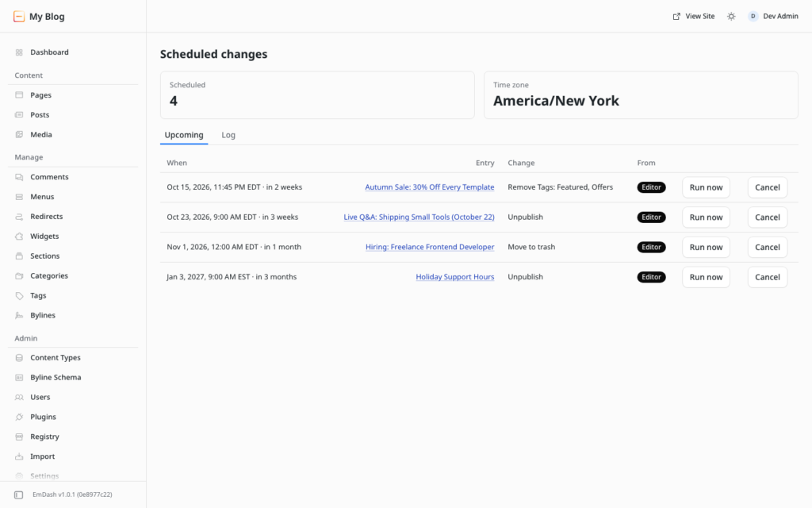Click the Widgets icon in sidebar
This screenshot has width=812, height=508.
(19, 236)
